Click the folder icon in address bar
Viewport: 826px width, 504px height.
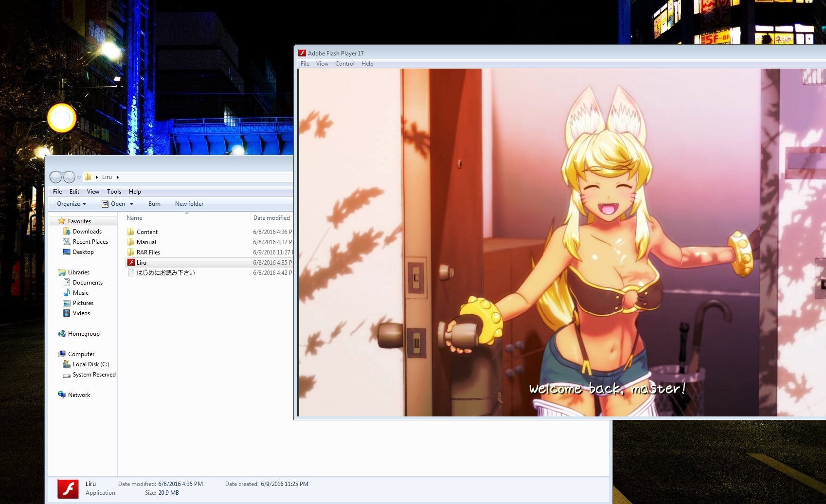tap(88, 177)
